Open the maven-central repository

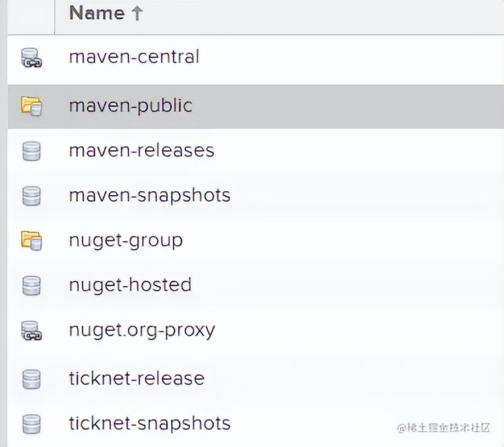pyautogui.click(x=134, y=57)
